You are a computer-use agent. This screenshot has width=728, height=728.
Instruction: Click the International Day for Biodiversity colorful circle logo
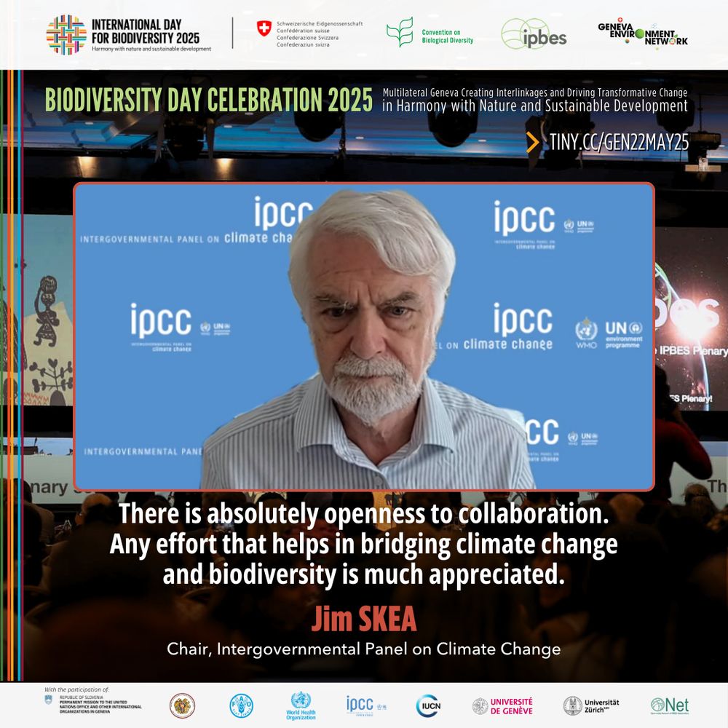pyautogui.click(x=66, y=34)
